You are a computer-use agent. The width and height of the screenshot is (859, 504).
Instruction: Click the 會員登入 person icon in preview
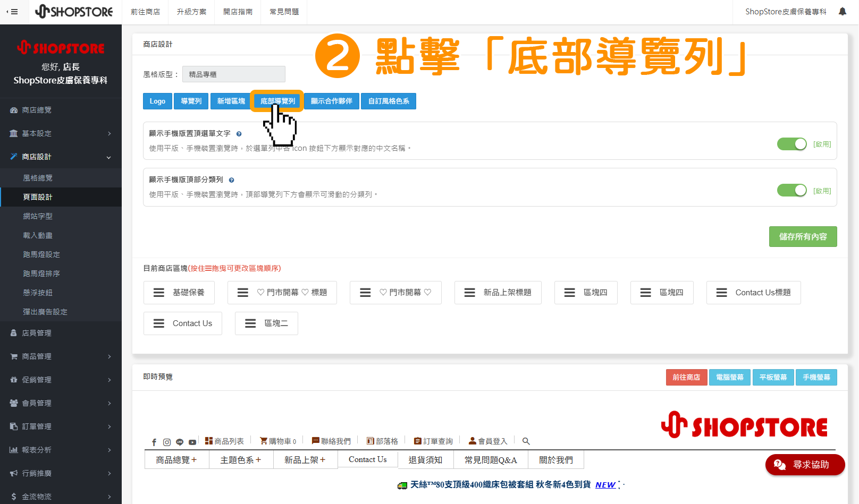473,441
